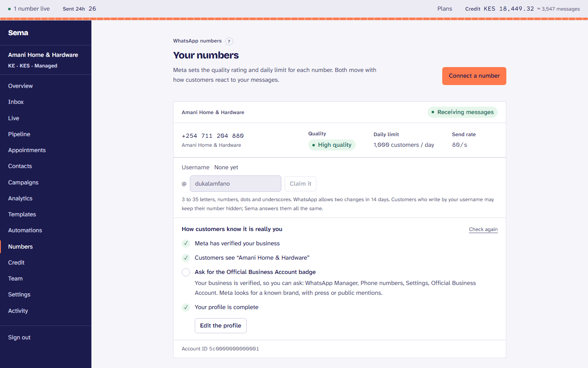Image resolution: width=588 pixels, height=368 pixels.
Task: Click the Account ID 5c0000000000001 text
Action: pos(220,349)
